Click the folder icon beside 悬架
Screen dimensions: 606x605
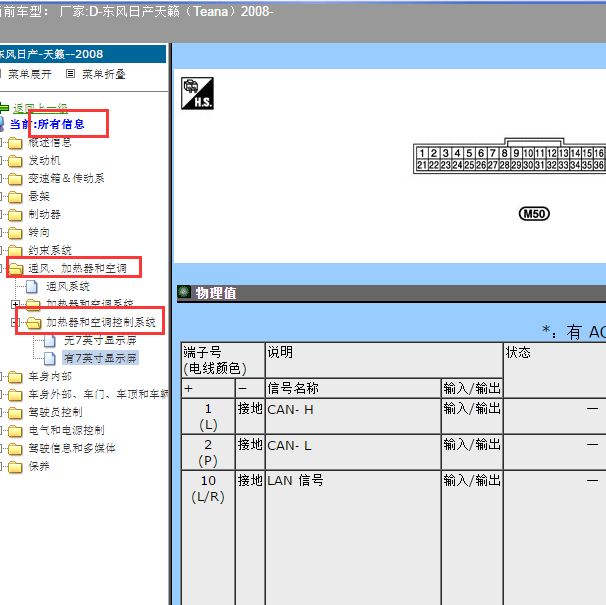[15, 197]
